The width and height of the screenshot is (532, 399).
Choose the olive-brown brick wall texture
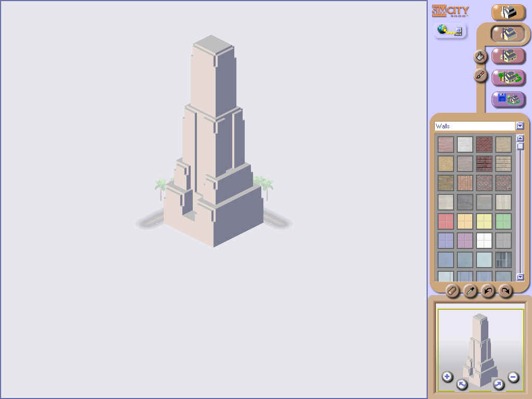(445, 183)
